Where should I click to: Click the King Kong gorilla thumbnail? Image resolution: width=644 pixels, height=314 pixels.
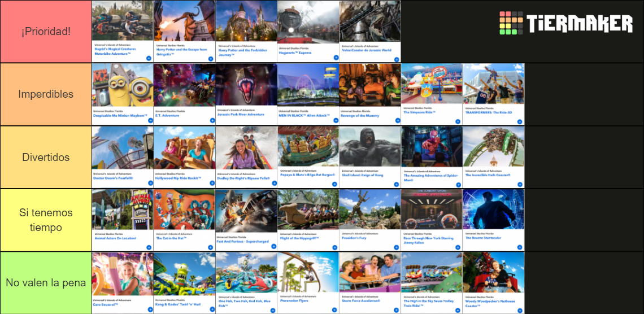click(370, 147)
